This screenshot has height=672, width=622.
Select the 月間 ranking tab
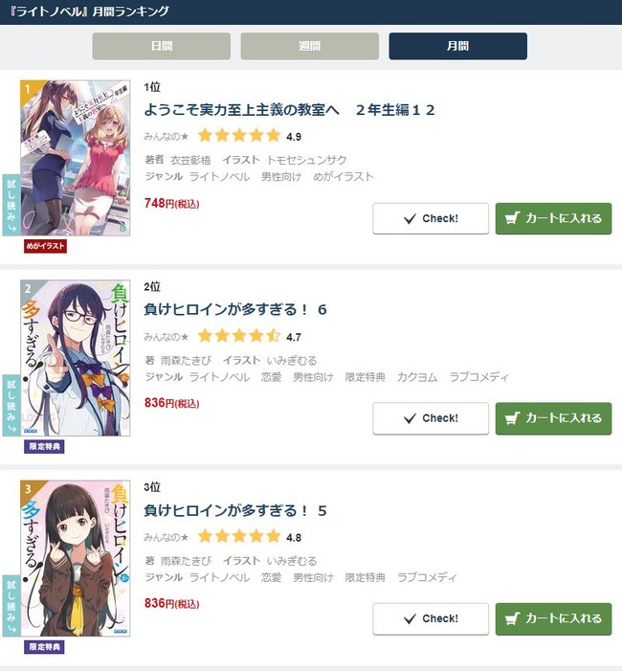458,46
